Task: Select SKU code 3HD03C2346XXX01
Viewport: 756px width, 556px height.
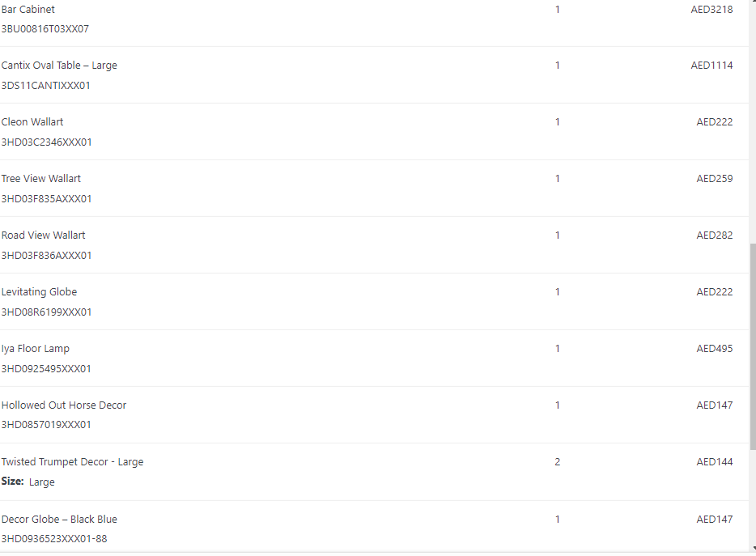Action: click(x=46, y=142)
